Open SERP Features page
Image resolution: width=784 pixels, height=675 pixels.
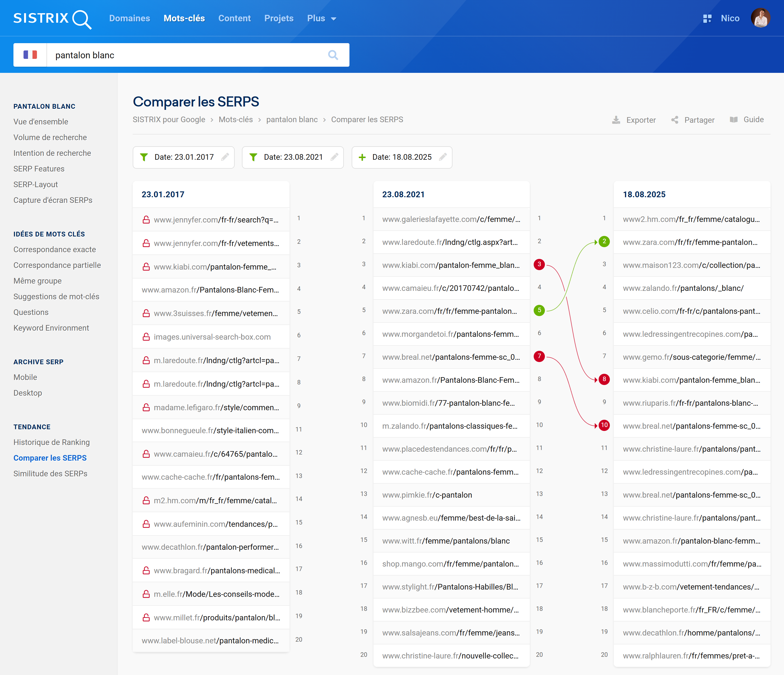39,169
